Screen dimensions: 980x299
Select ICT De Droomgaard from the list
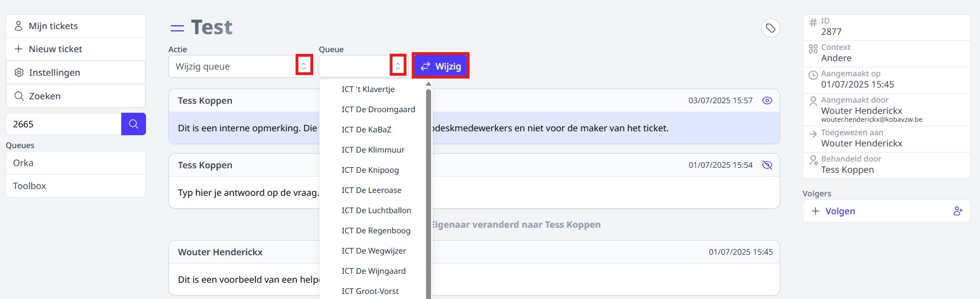tap(378, 109)
